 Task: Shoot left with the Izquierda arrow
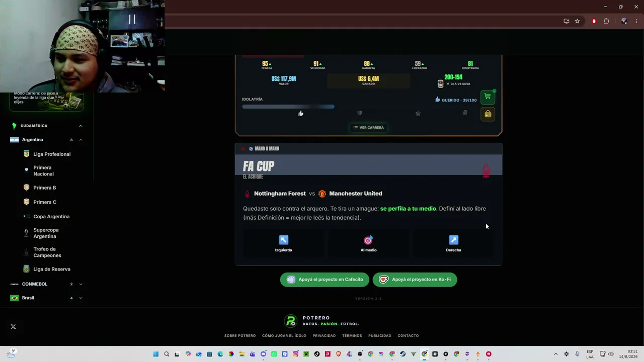click(x=283, y=243)
